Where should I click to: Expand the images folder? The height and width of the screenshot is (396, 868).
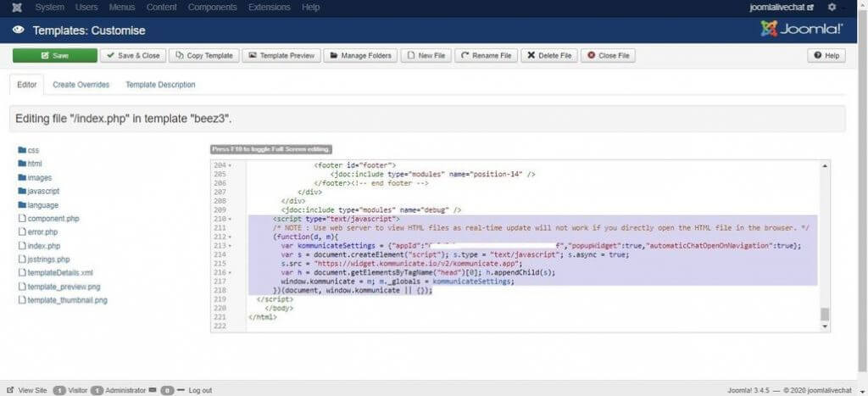pyautogui.click(x=35, y=178)
